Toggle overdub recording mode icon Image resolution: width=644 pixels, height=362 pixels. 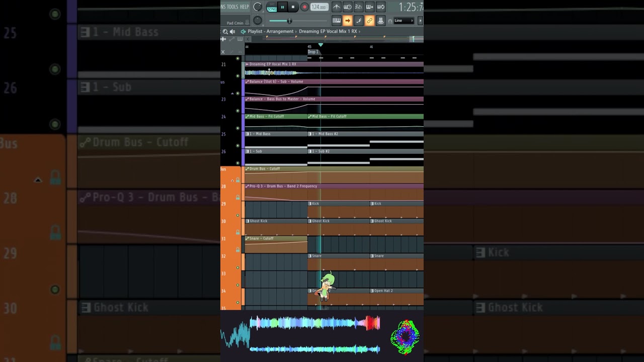pos(369,7)
